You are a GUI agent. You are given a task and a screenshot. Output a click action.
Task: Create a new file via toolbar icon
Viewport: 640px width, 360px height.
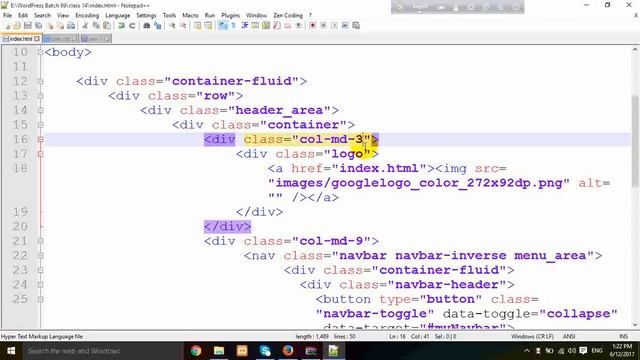point(7,25)
